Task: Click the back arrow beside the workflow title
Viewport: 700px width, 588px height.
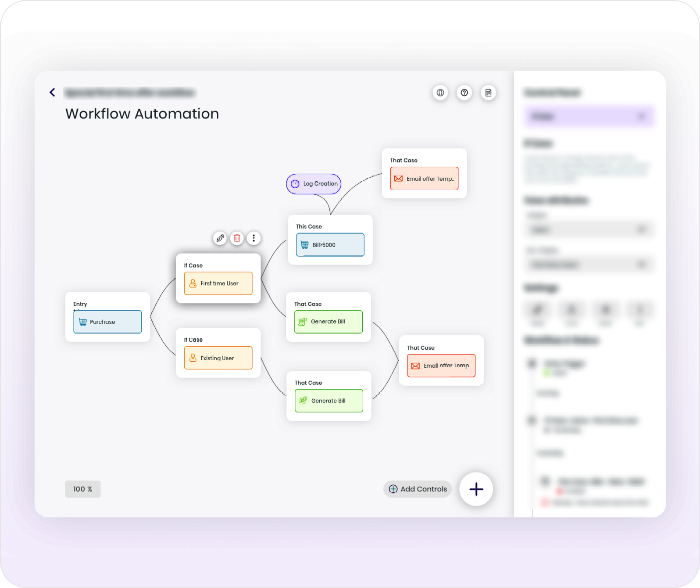Action: (x=52, y=92)
